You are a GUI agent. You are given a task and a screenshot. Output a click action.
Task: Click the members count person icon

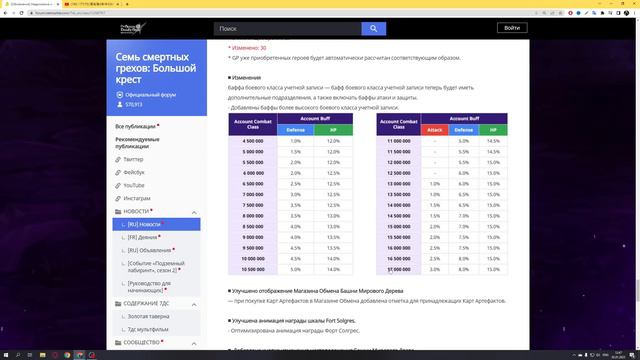point(120,104)
